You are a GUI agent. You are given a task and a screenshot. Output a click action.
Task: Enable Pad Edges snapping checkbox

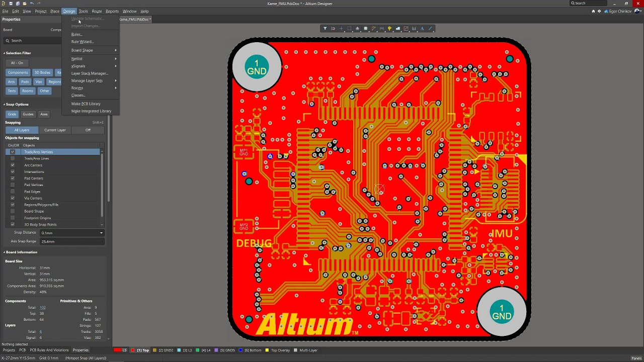click(x=13, y=192)
